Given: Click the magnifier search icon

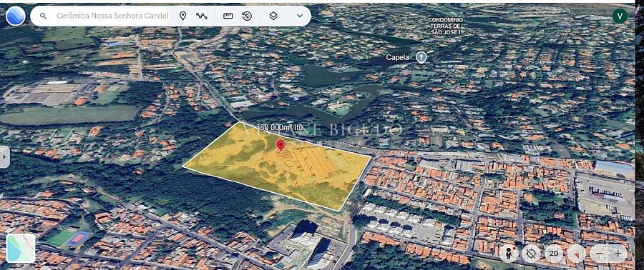Looking at the screenshot, I should [x=43, y=16].
